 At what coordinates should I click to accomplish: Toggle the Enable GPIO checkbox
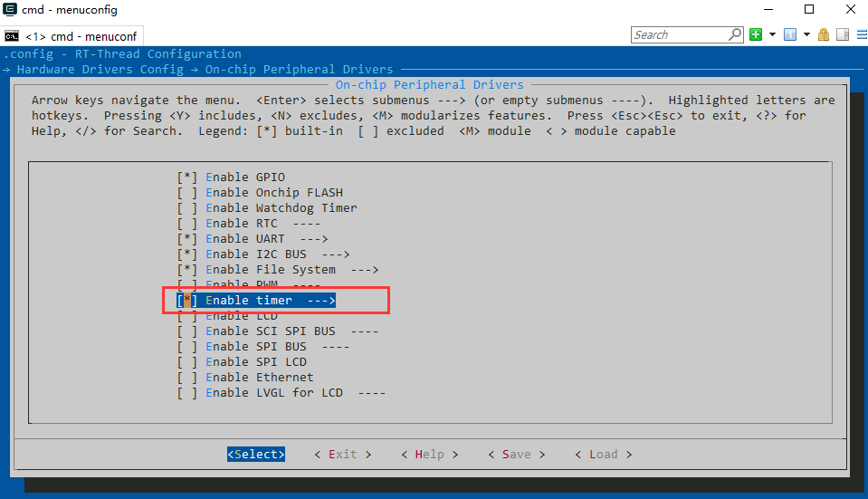click(186, 178)
